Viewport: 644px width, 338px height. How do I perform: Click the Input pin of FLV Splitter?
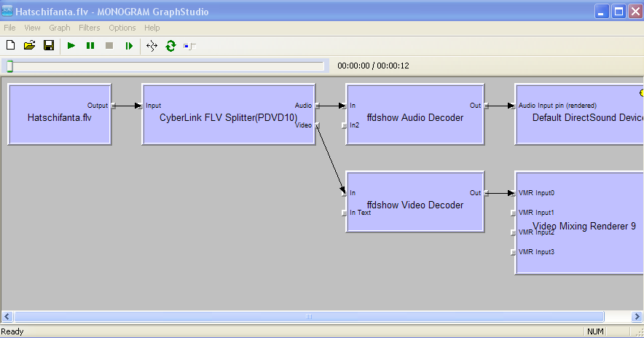tap(140, 106)
